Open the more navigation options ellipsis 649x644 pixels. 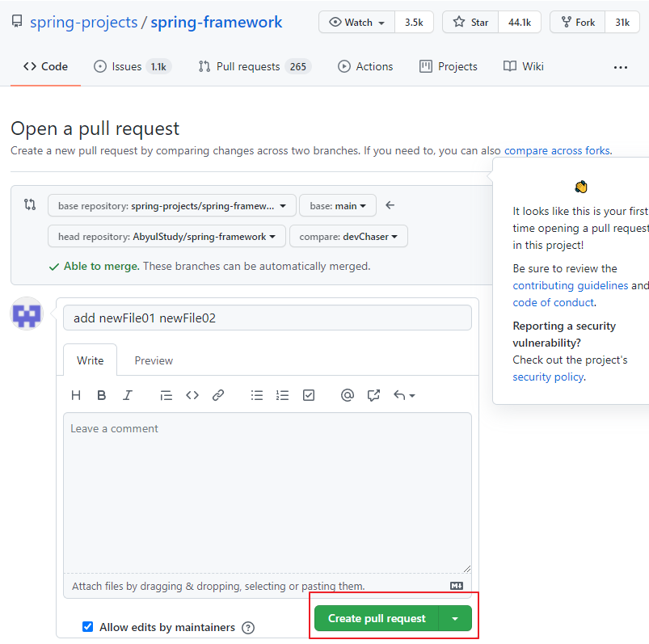click(621, 67)
